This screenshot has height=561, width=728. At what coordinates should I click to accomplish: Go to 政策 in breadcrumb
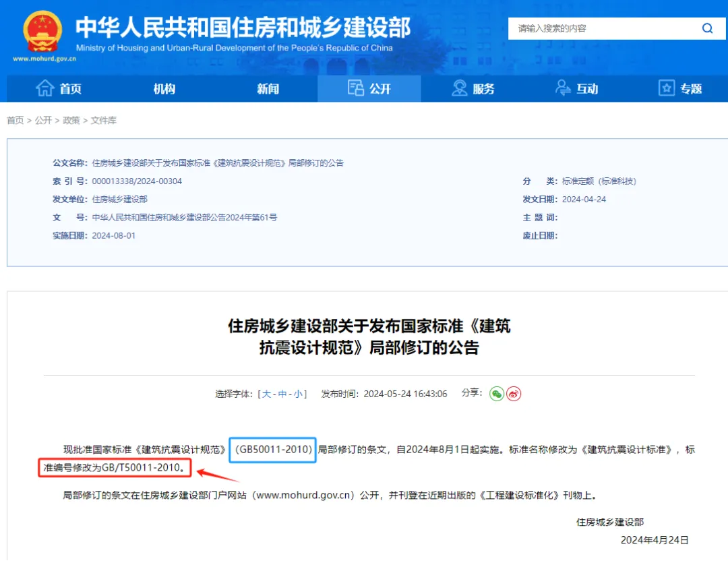pos(71,120)
